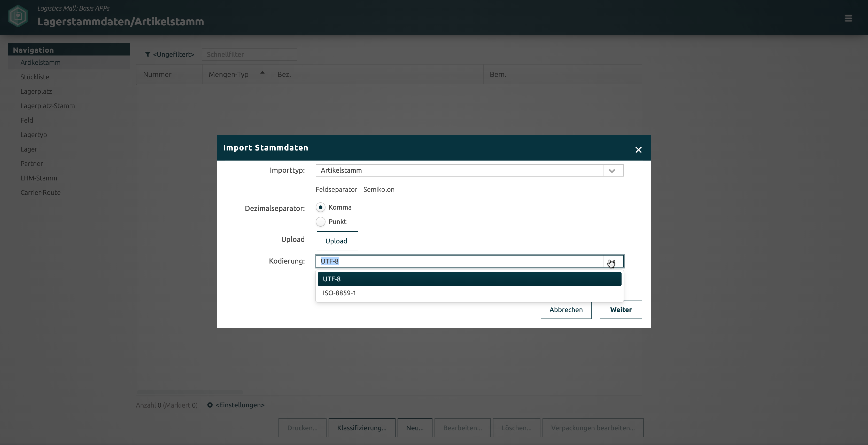
Task: Click the Abbrechen button
Action: (x=565, y=310)
